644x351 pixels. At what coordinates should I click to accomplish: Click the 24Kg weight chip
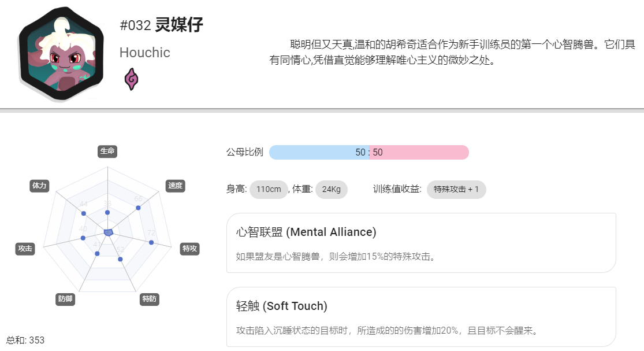click(332, 190)
